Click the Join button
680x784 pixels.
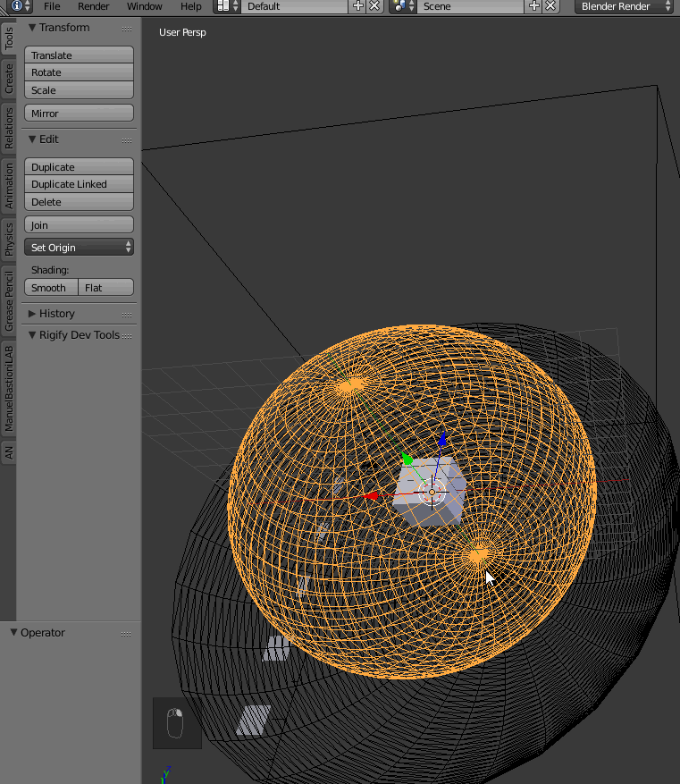pos(79,225)
